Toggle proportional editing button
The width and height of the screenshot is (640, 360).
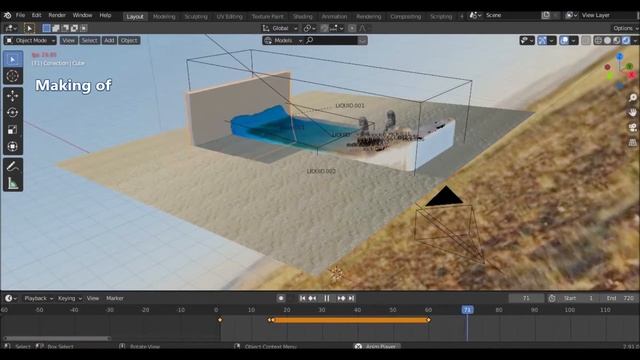[x=352, y=28]
